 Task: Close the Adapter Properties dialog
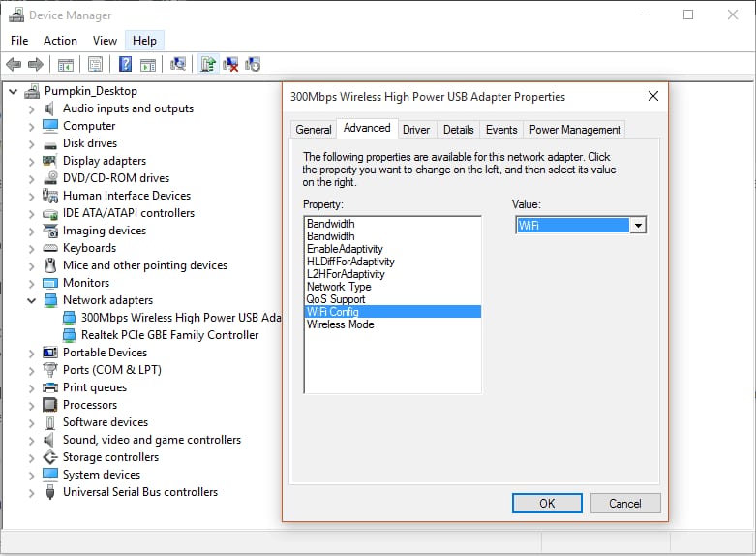pos(653,96)
